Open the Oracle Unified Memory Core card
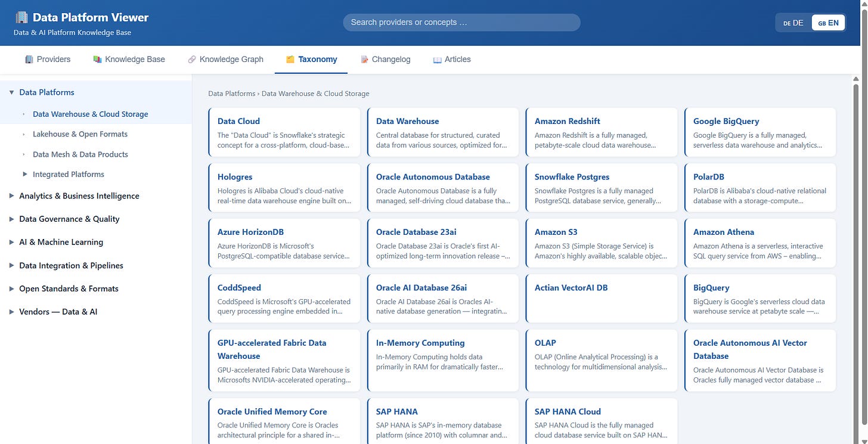Viewport: 868px width, 444px height. point(284,421)
